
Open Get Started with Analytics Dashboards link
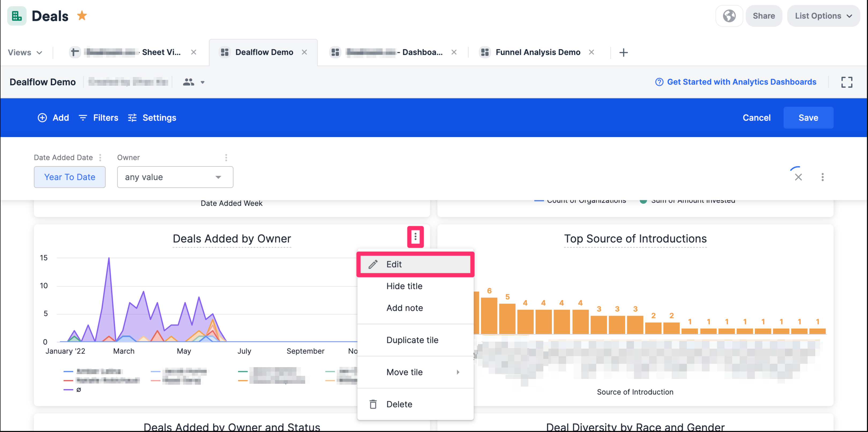(736, 82)
